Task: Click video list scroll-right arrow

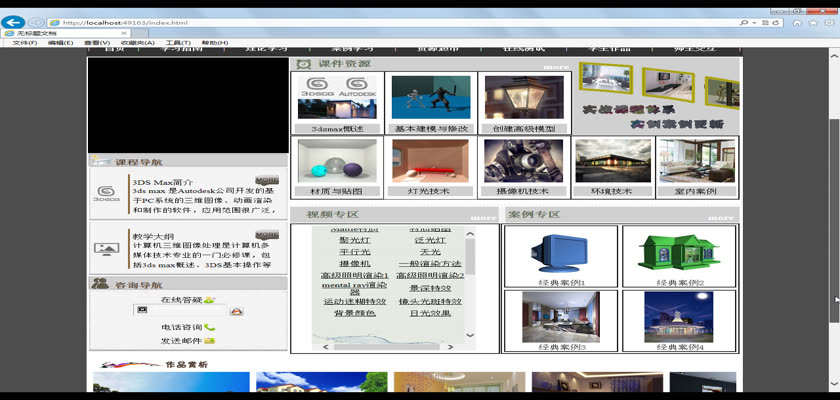Action: point(450,347)
